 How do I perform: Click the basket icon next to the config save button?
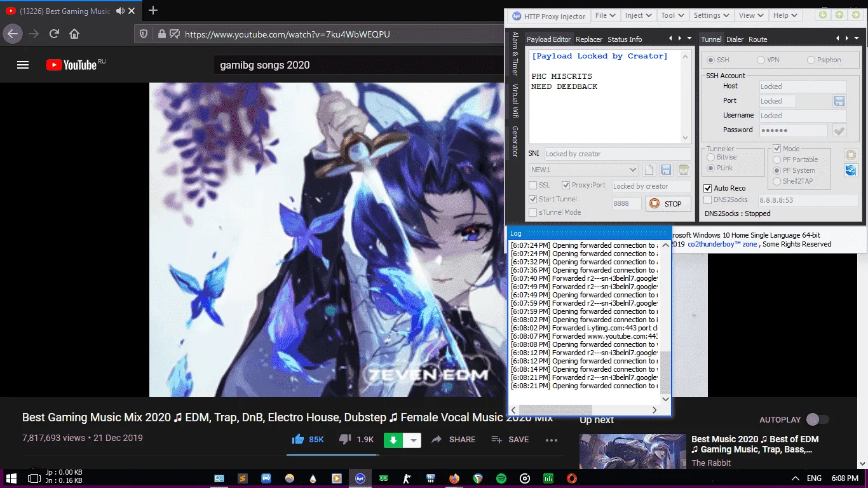click(684, 170)
